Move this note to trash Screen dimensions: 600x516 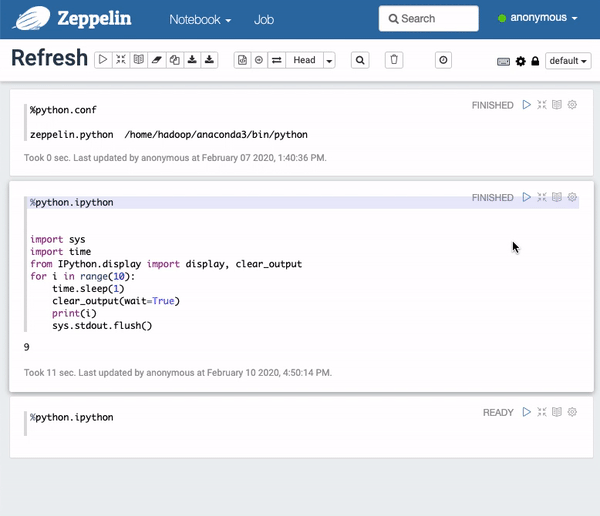pyautogui.click(x=394, y=60)
